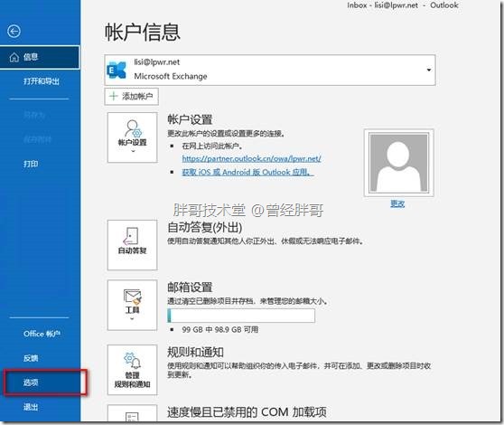Click the iOS or Android Outlook app link
This screenshot has width=504, height=425.
pyautogui.click(x=247, y=172)
